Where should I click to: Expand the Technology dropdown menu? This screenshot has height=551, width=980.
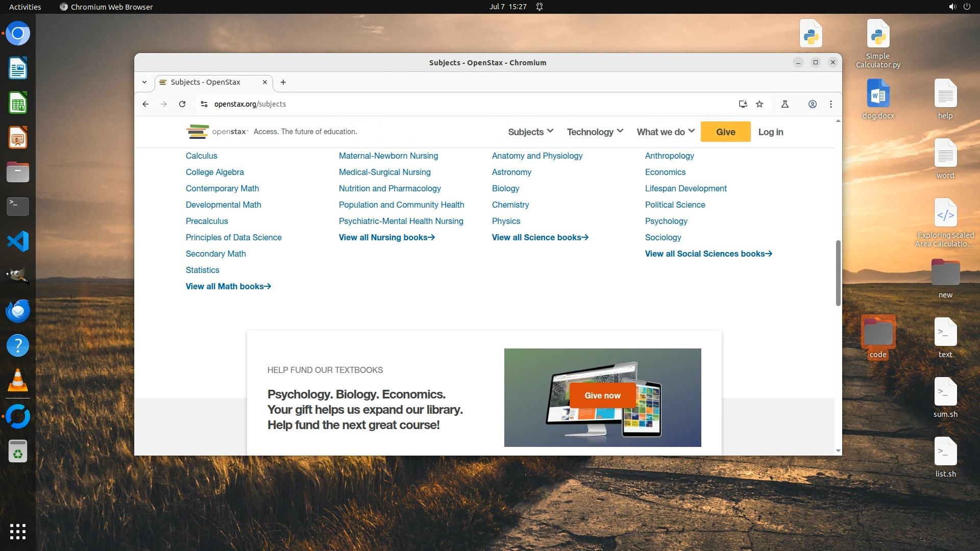(595, 132)
